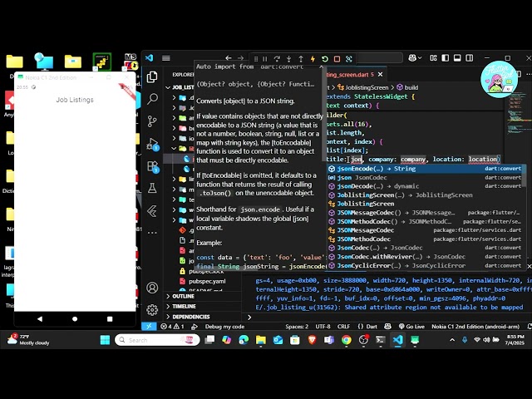Click the Windows Start button
This screenshot has width=532, height=399.
(106, 340)
